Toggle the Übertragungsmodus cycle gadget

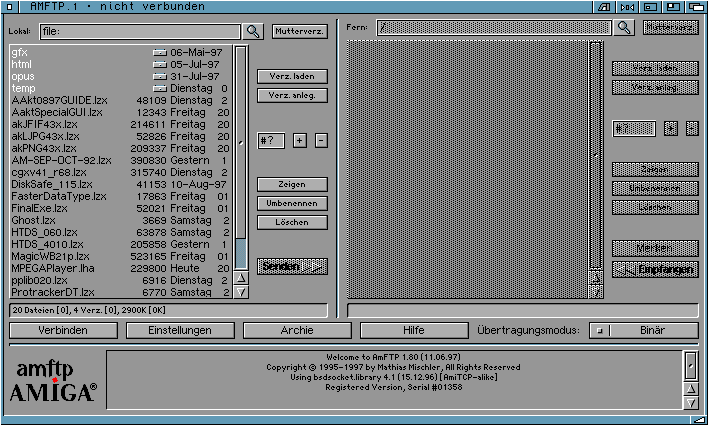click(644, 330)
